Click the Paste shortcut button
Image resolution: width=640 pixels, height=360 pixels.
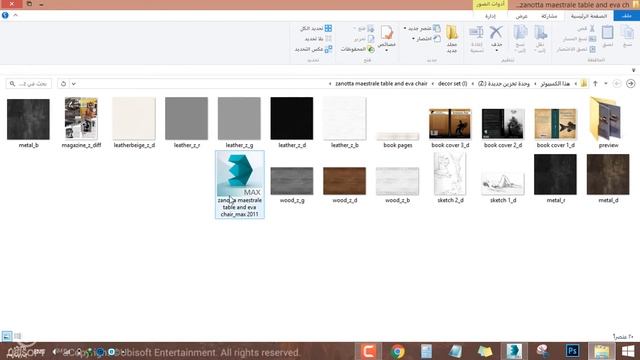[x=576, y=49]
